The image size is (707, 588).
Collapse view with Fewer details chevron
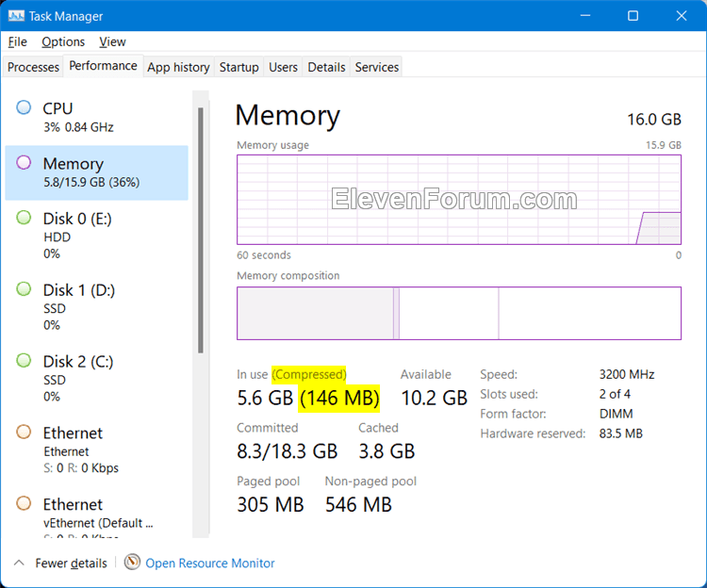click(19, 563)
